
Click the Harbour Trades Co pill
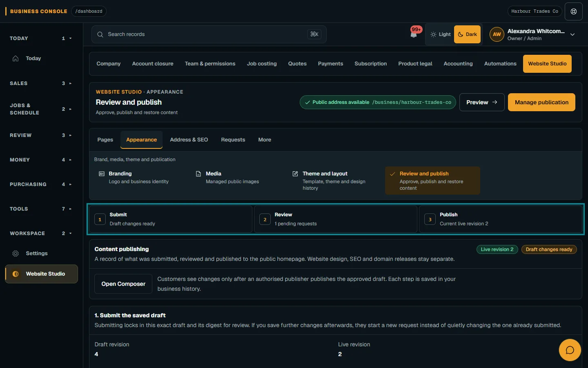(535, 11)
